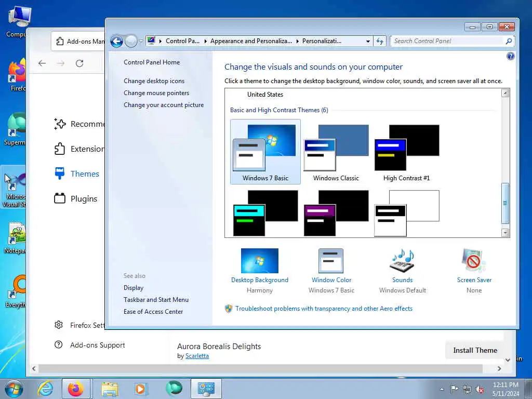Click the shield icon beside Troubleshoot link

point(229,309)
